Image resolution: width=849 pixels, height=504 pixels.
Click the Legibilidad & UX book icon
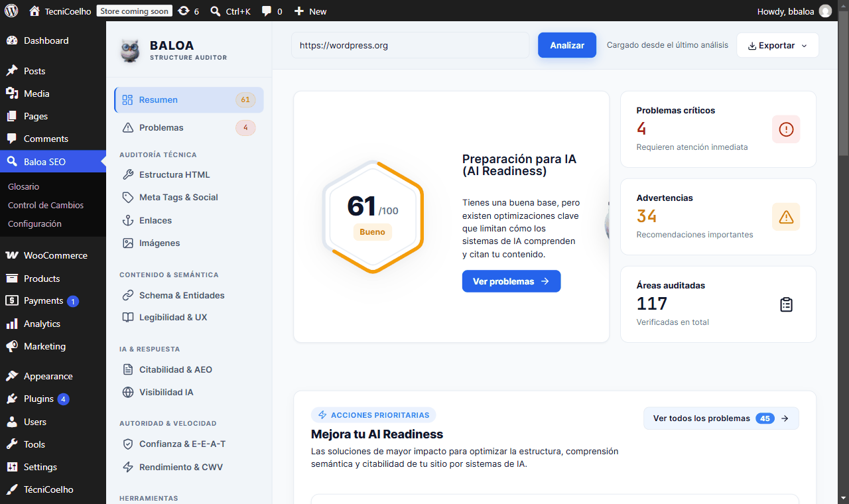coord(128,317)
